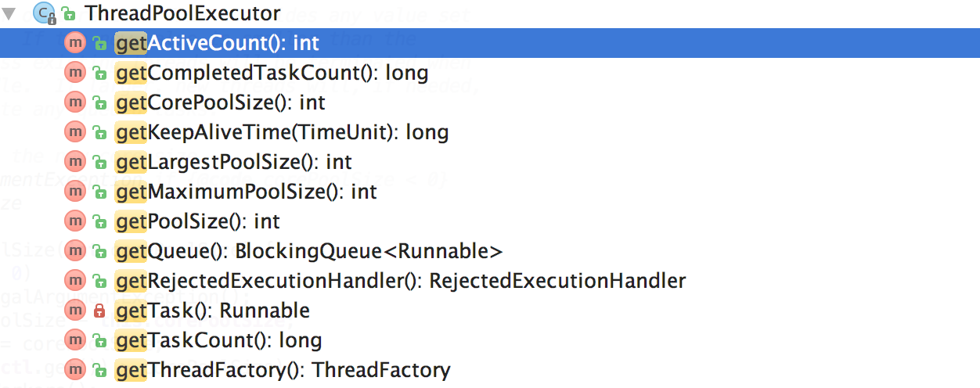Image resolution: width=980 pixels, height=388 pixels.
Task: Navigate to getKeepAliveTime(TimeUnit): long
Action: 282,133
